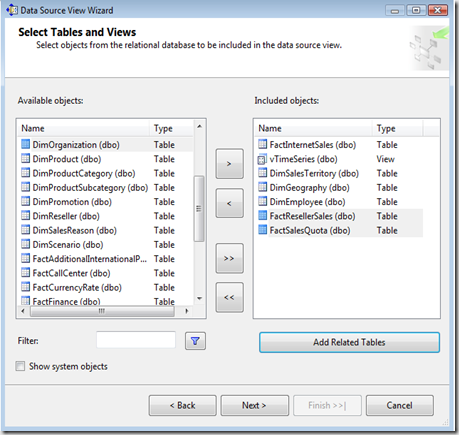Include all objects with the double right arrow

(x=229, y=258)
